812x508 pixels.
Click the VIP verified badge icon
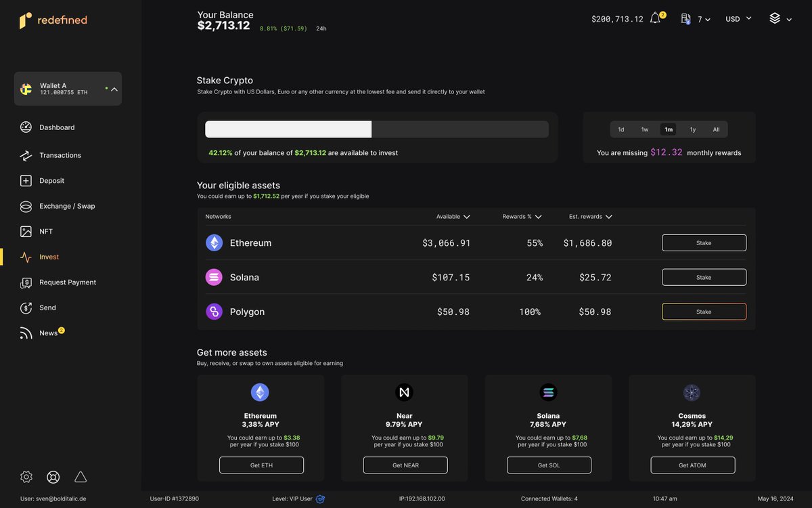[321, 499]
